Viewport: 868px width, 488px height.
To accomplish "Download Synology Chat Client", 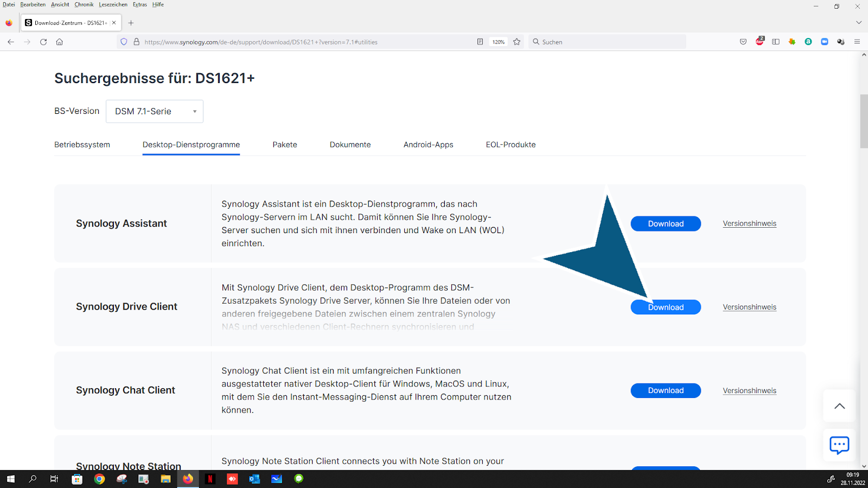I will point(666,390).
